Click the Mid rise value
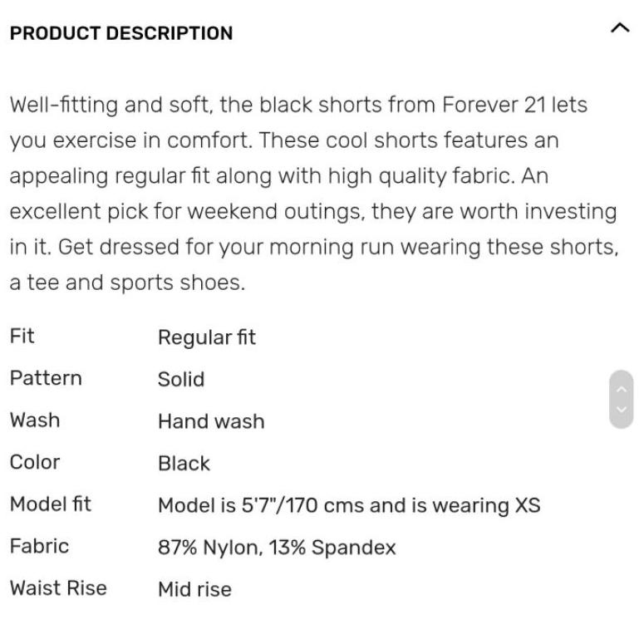The image size is (644, 644). (x=194, y=589)
